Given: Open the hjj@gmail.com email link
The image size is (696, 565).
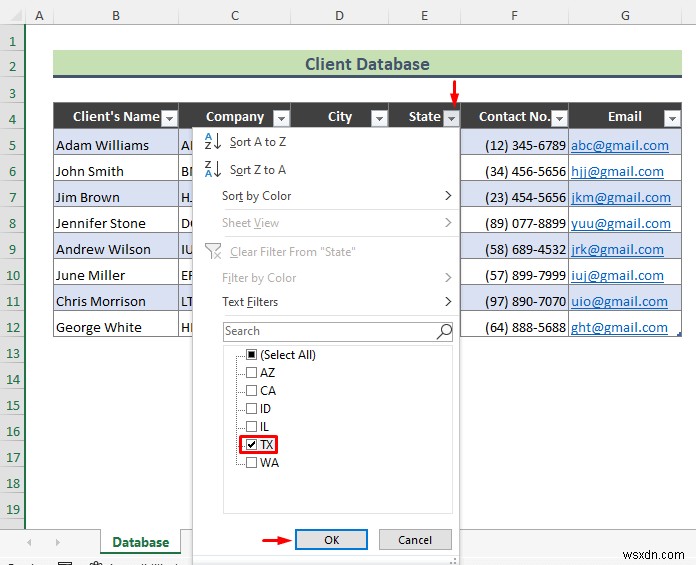Looking at the screenshot, I should pos(617,171).
